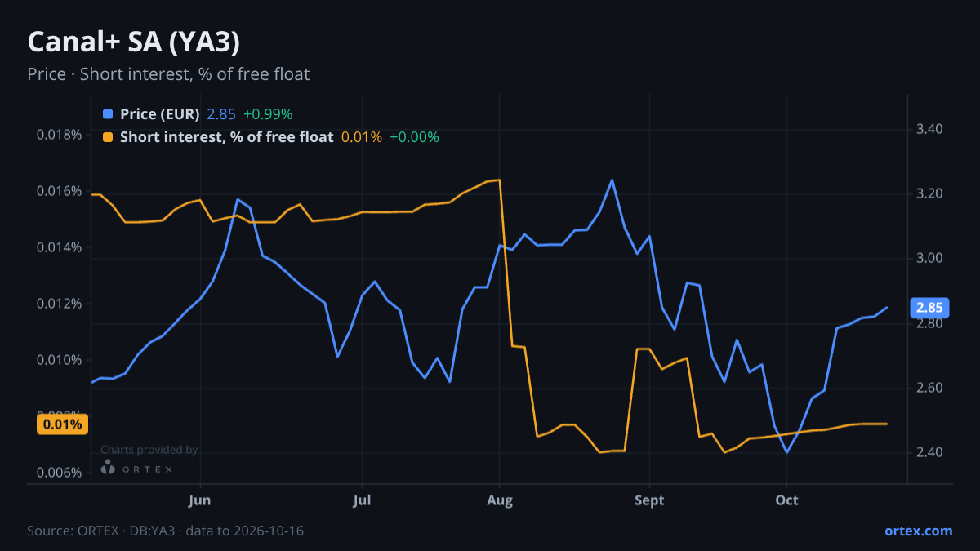Click the ORTEX logo icon

108,468
